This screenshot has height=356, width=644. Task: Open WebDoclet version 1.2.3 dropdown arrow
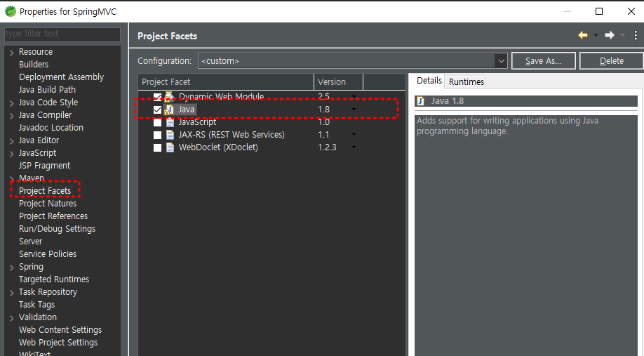[x=354, y=147]
